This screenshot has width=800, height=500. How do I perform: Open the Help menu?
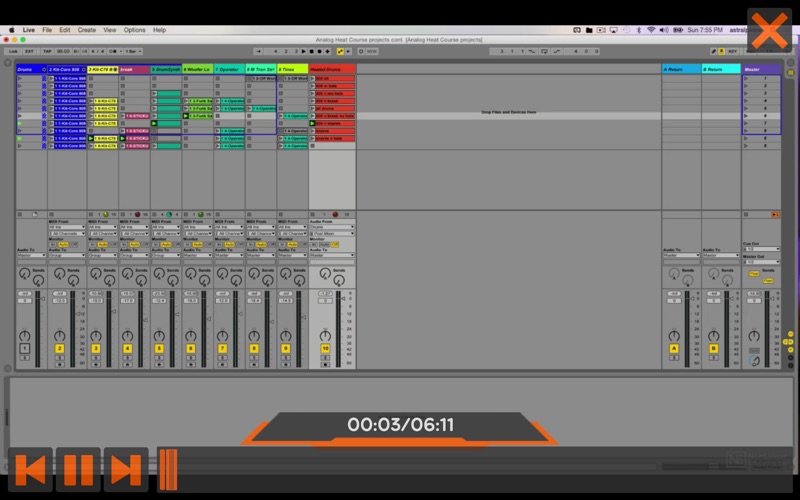[x=159, y=30]
